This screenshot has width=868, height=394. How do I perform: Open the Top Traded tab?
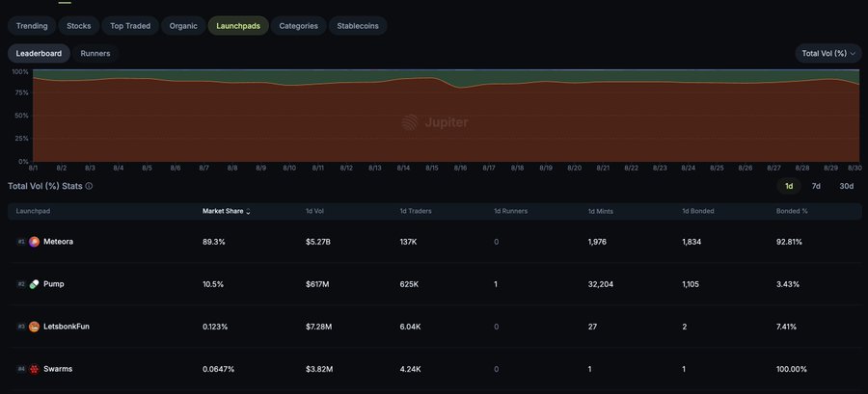130,26
